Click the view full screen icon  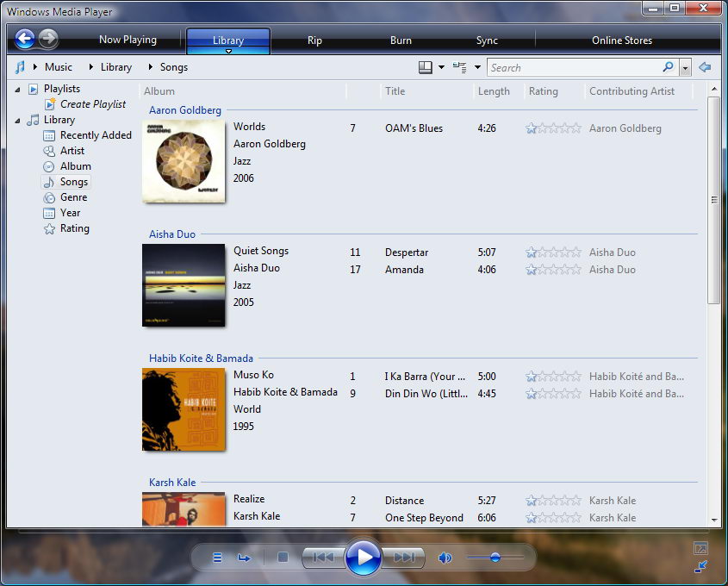click(700, 548)
